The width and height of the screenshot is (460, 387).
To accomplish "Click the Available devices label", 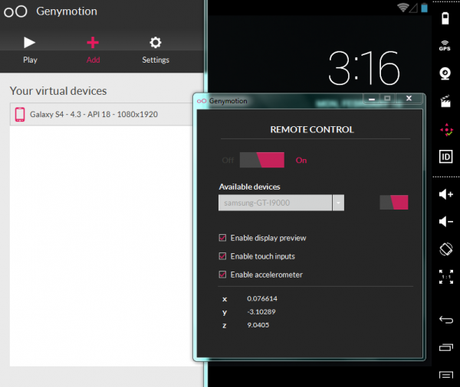I will point(249,187).
